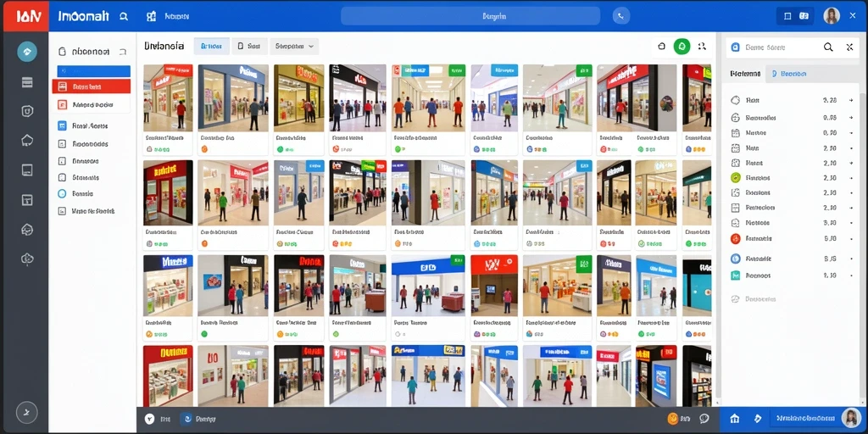Viewport: 868px width, 434px height.
Task: Click the people icon in the gallery toolbar
Action: tap(702, 47)
